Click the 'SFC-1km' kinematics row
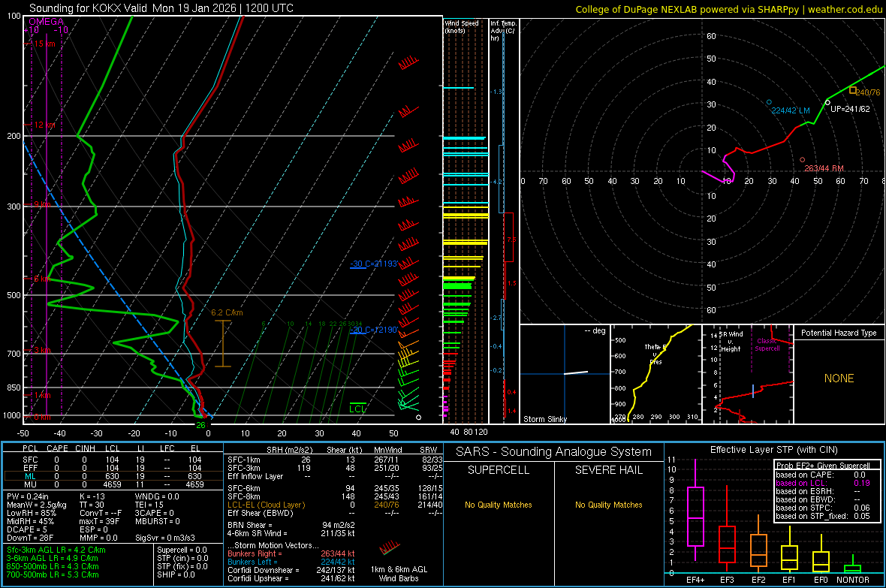The height and width of the screenshot is (588, 886). 335,460
